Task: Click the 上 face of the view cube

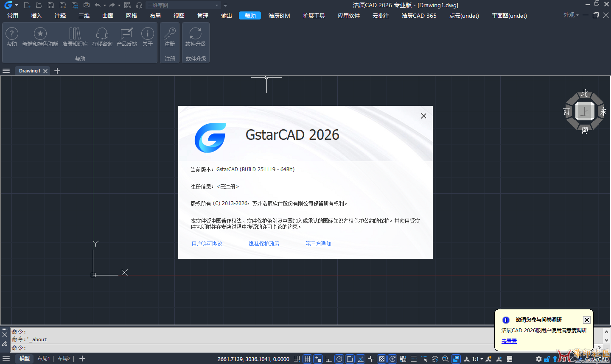Action: [585, 112]
